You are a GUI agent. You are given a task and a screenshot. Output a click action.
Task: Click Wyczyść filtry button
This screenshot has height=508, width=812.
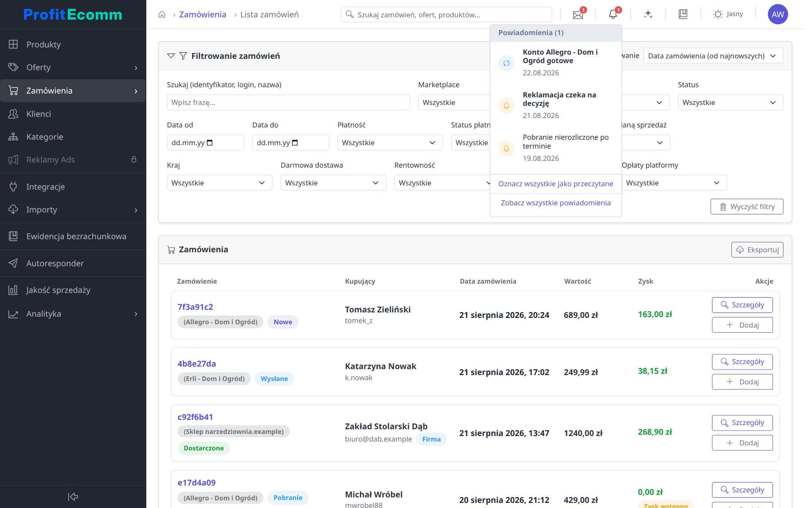[x=747, y=207]
